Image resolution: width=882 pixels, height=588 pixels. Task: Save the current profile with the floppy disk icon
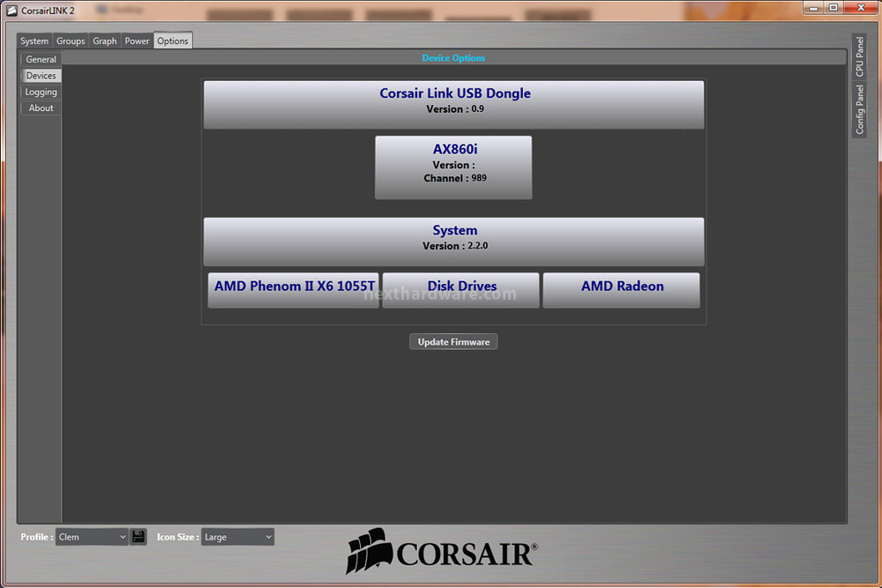138,537
